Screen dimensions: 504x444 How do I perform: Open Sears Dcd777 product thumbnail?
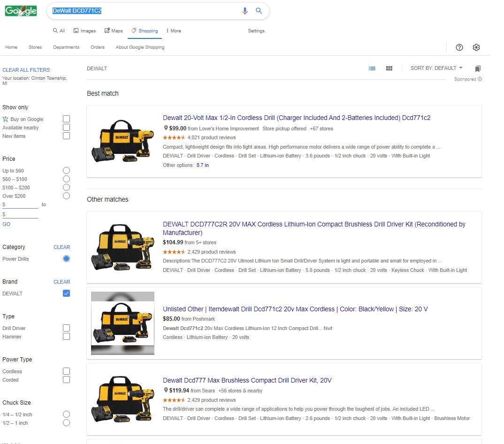tap(123, 399)
